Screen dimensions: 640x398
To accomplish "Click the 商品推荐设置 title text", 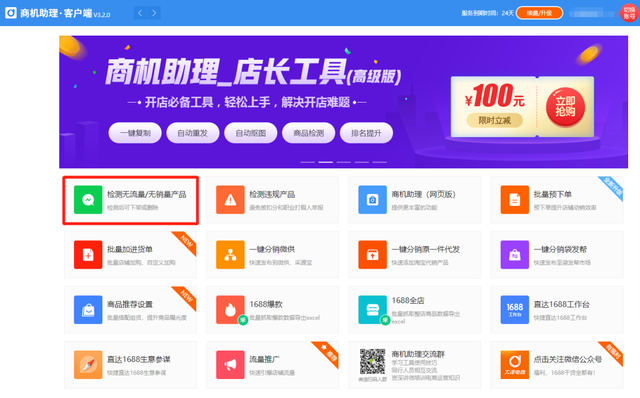I will tap(130, 305).
